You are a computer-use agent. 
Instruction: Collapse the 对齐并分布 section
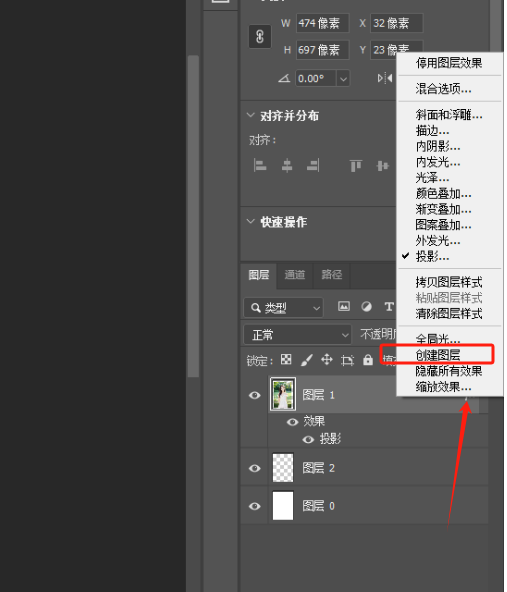coord(250,115)
